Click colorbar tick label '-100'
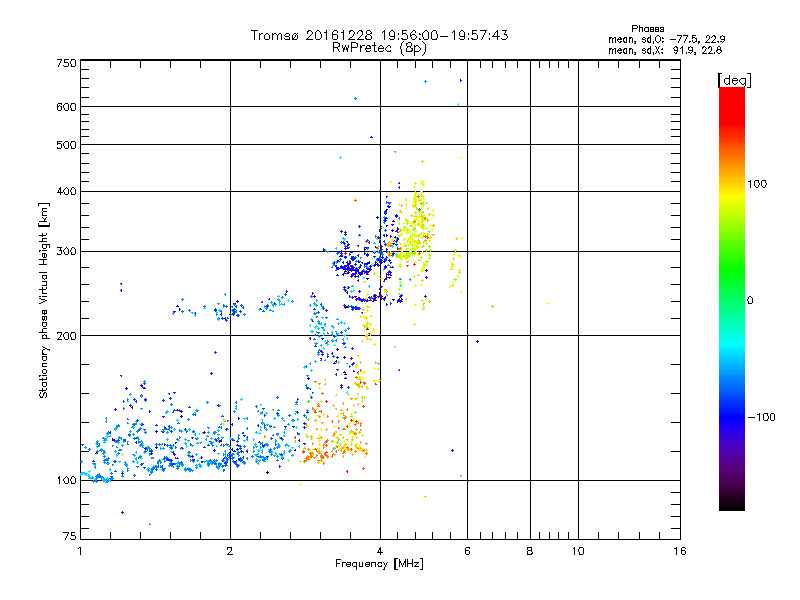800x600 pixels. [761, 417]
